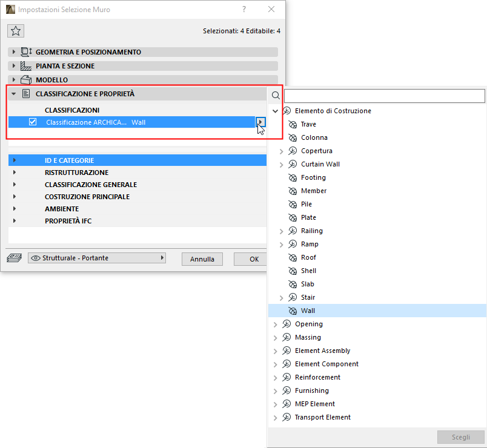The width and height of the screenshot is (487, 448).
Task: Click the Footing classification icon
Action: (x=293, y=177)
